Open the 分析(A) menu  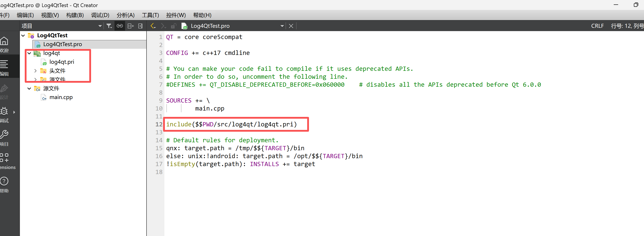click(x=126, y=15)
